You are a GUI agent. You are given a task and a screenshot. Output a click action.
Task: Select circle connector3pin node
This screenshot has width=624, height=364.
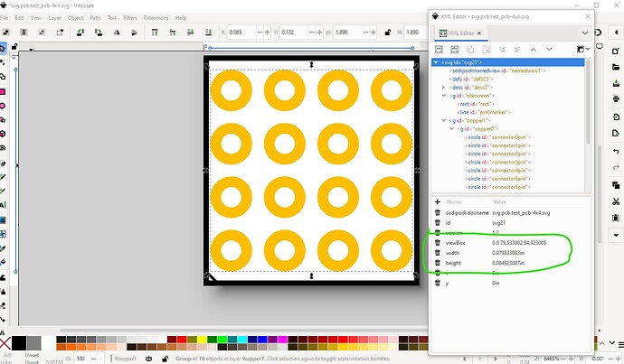(x=498, y=163)
